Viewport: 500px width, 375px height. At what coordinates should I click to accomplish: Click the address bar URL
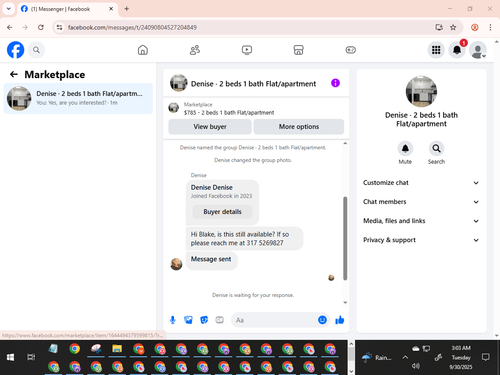(132, 27)
